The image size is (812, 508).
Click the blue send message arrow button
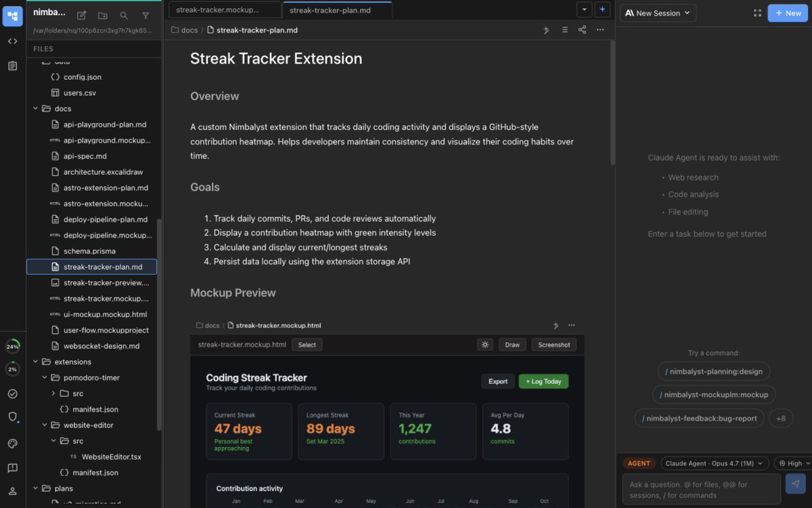point(795,484)
